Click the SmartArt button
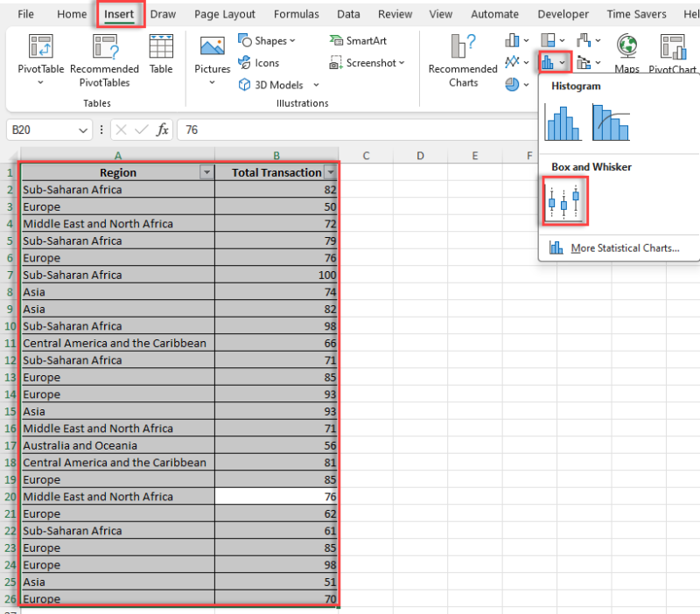 (x=360, y=40)
